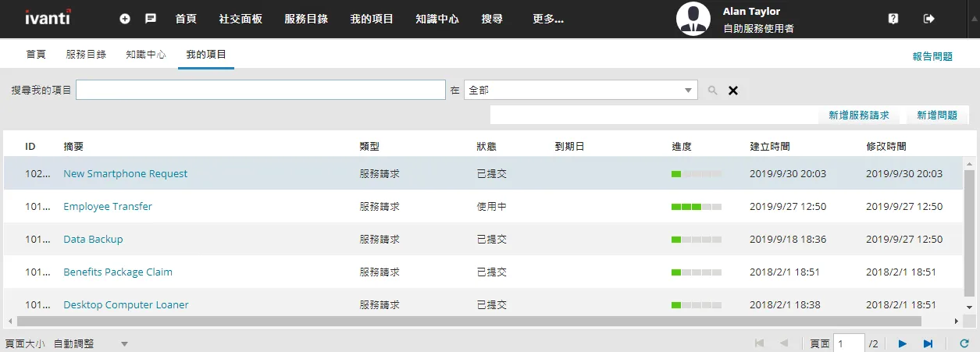Image resolution: width=980 pixels, height=352 pixels.
Task: Clear search with the X icon
Action: [733, 91]
